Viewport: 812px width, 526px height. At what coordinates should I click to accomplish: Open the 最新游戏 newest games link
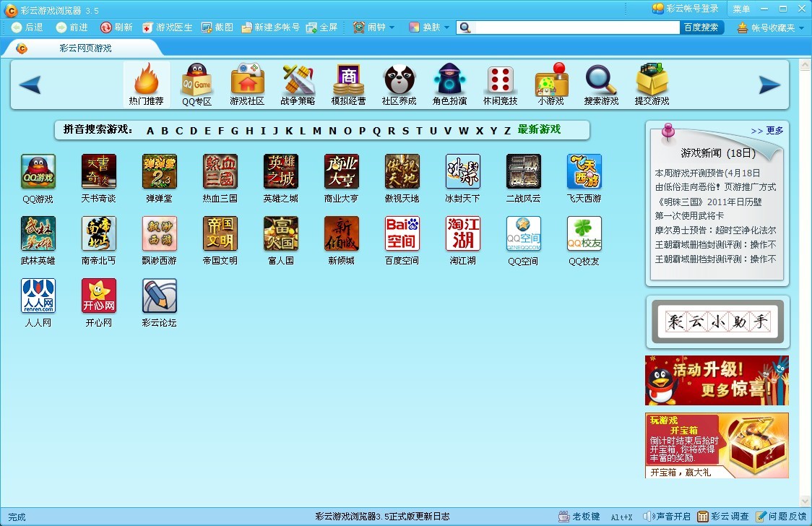pyautogui.click(x=539, y=129)
